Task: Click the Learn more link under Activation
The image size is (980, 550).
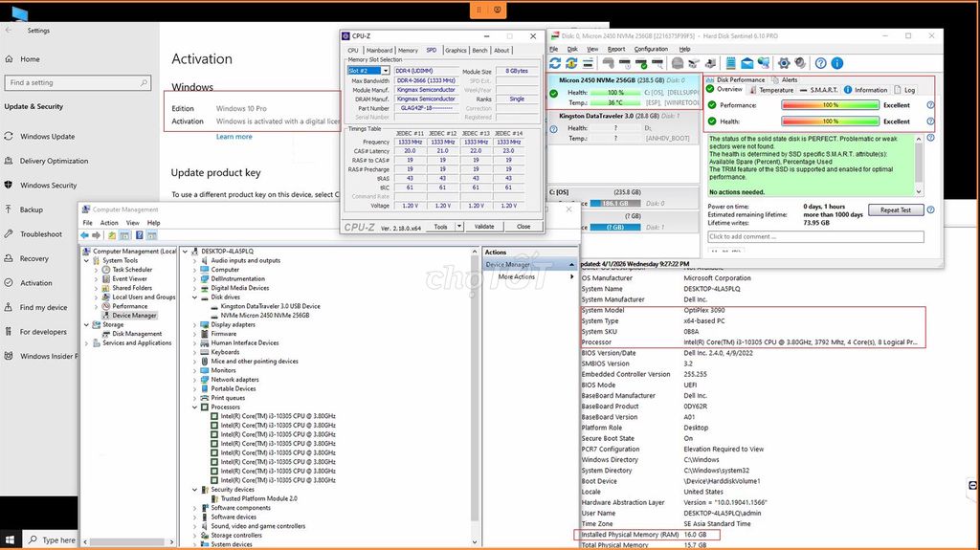Action: 234,137
